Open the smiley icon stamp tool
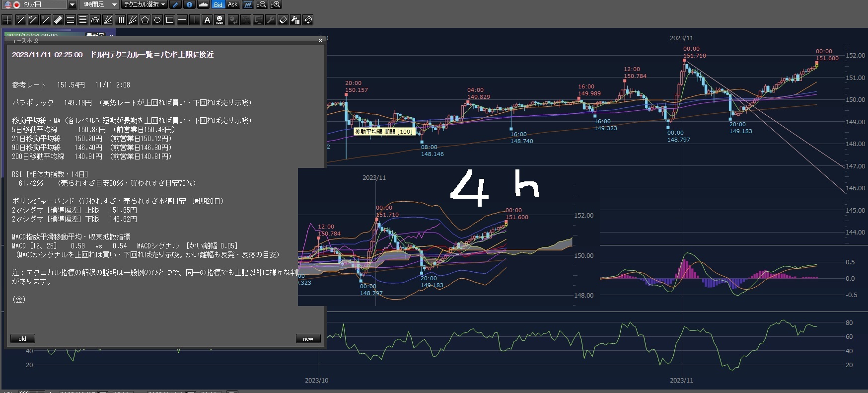This screenshot has height=393, width=868. tap(219, 20)
